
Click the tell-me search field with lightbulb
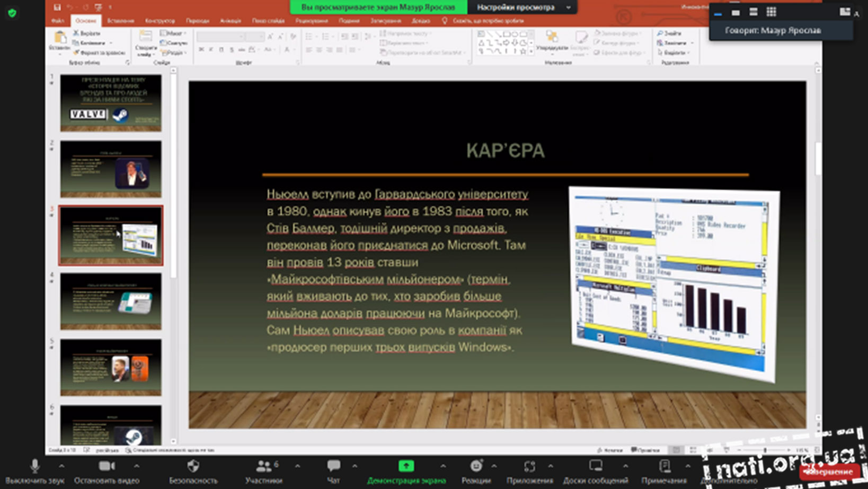[x=483, y=21]
